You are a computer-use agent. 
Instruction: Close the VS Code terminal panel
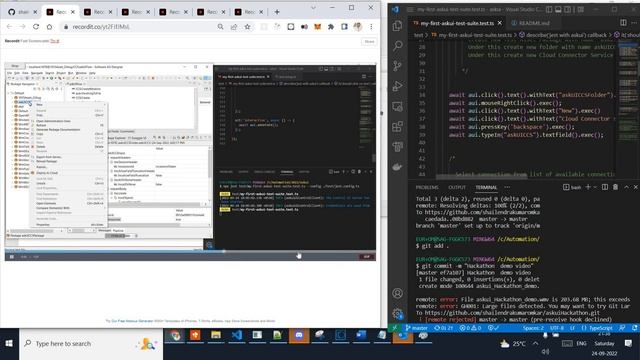(x=636, y=187)
